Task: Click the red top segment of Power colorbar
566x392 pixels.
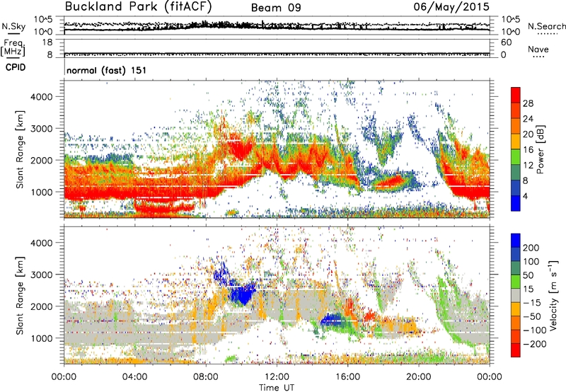Action: click(x=516, y=95)
